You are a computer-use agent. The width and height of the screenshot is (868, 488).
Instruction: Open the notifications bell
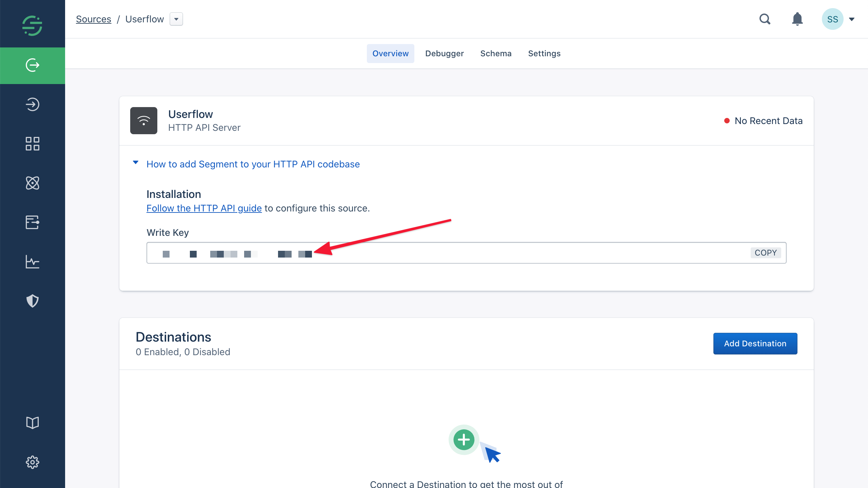[x=797, y=19]
